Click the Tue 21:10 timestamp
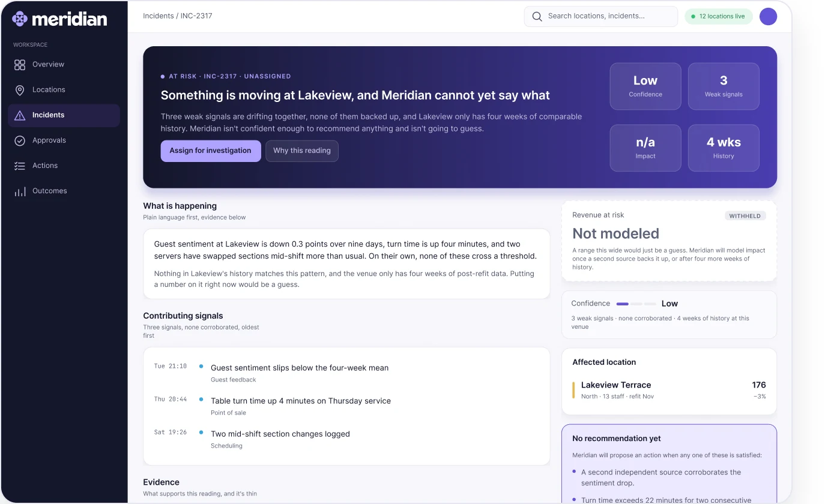 (171, 366)
